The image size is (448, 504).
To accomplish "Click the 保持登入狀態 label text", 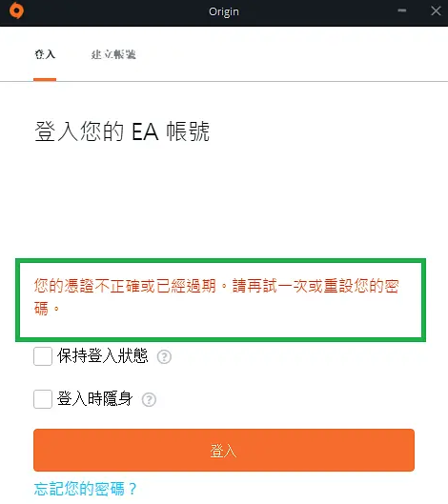I will pyautogui.click(x=103, y=355).
